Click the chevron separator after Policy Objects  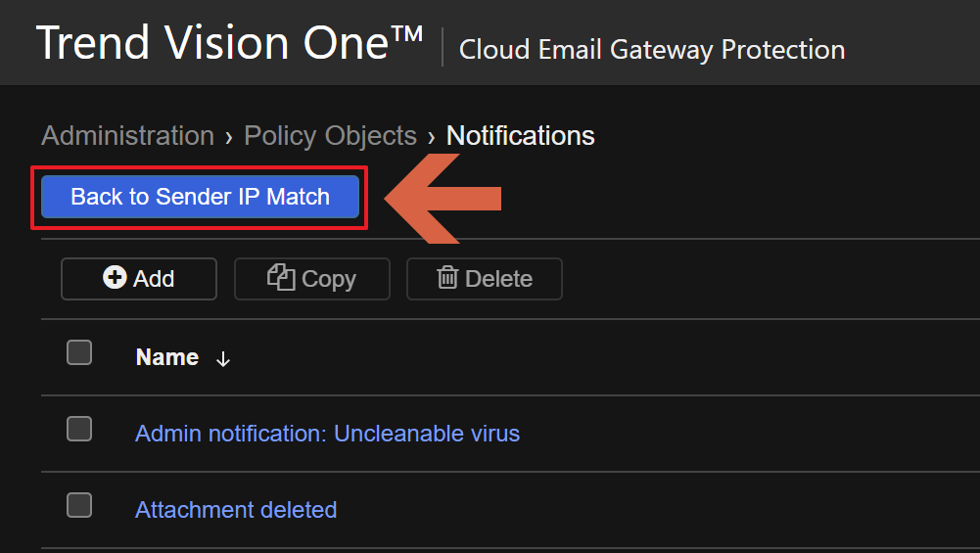coord(432,137)
